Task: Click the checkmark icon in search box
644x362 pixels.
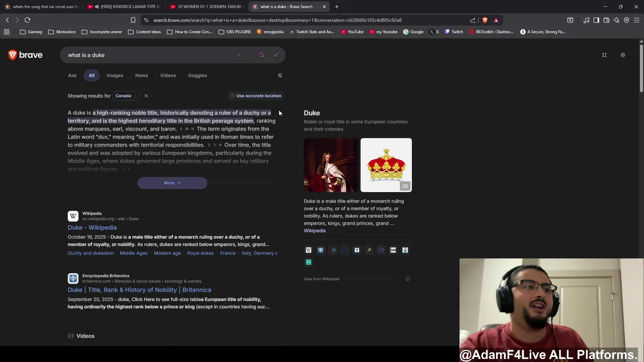Action: pos(276,55)
